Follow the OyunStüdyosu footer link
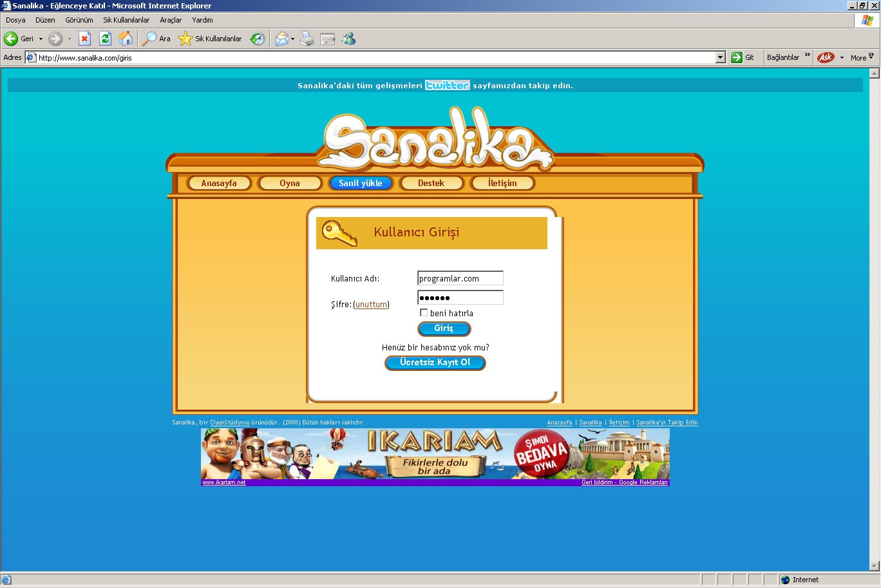This screenshot has width=881, height=588. (x=230, y=422)
